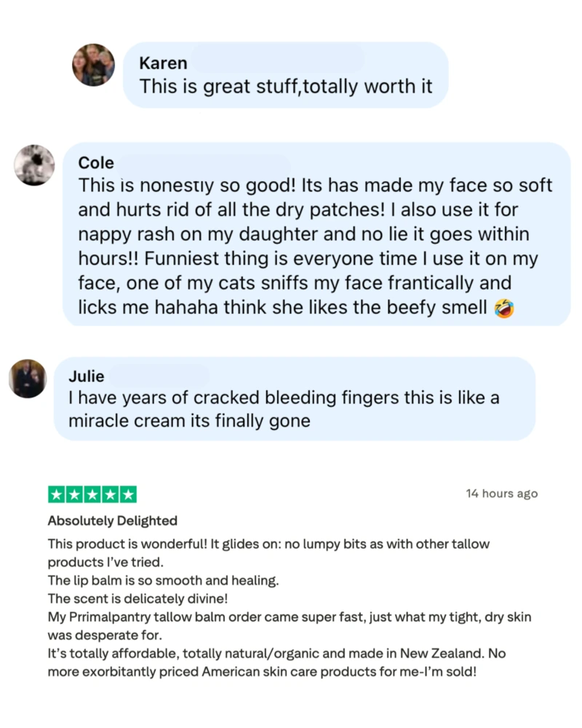Image resolution: width=582 pixels, height=728 pixels.
Task: Open Cole's black-and-white profile picture
Action: pos(34,165)
